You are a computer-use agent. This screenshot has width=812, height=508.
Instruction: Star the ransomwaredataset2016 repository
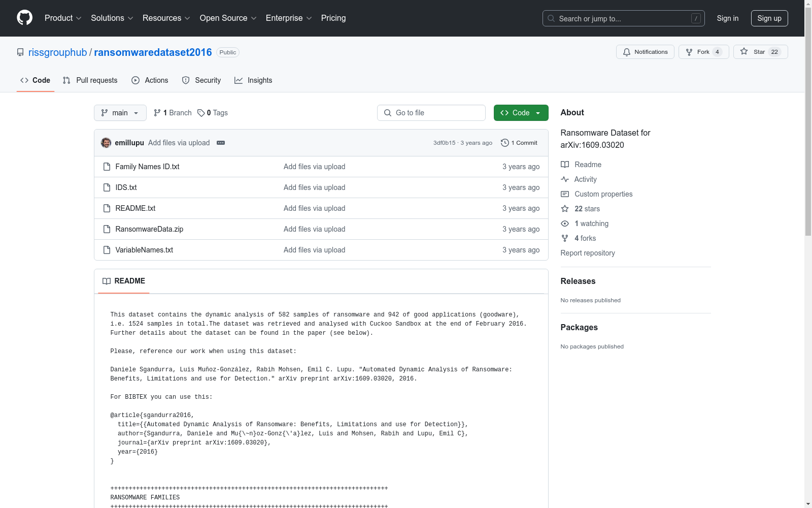760,52
